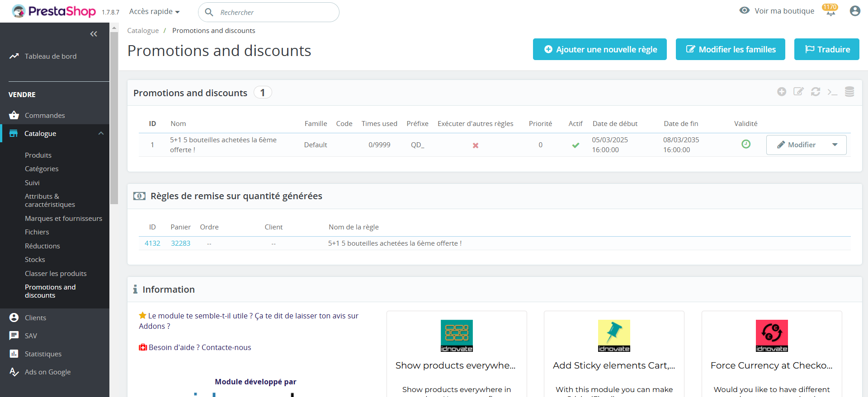The image size is (868, 397).
Task: Open dropdown arrow next to Modifier
Action: (835, 145)
